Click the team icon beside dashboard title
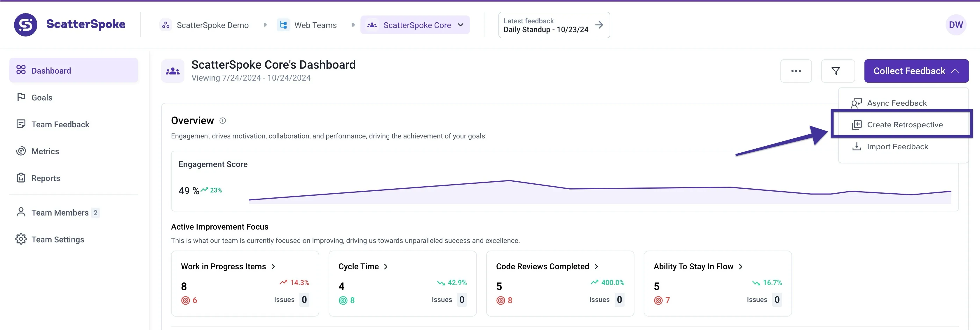 point(173,71)
